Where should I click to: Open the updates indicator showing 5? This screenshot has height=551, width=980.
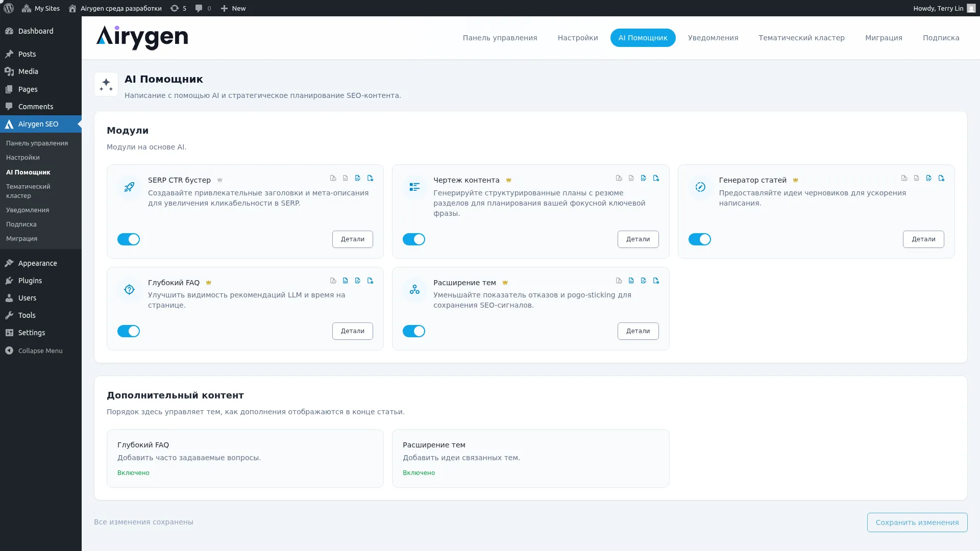[178, 8]
